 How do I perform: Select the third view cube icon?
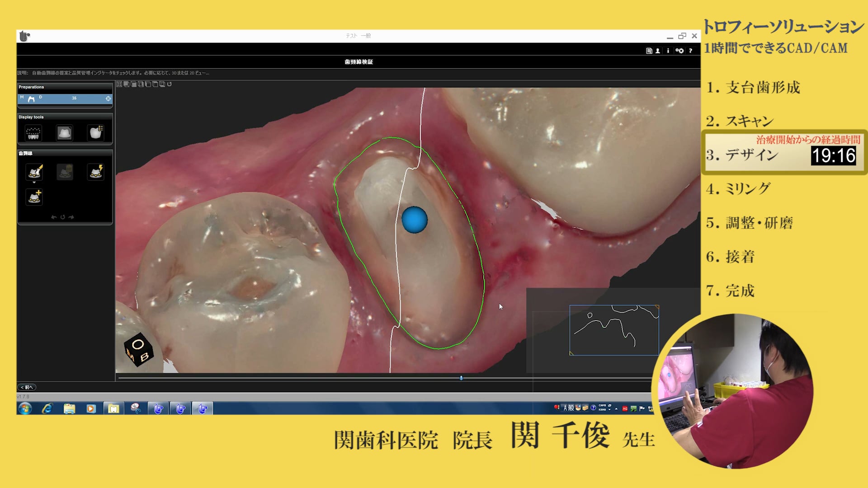134,84
